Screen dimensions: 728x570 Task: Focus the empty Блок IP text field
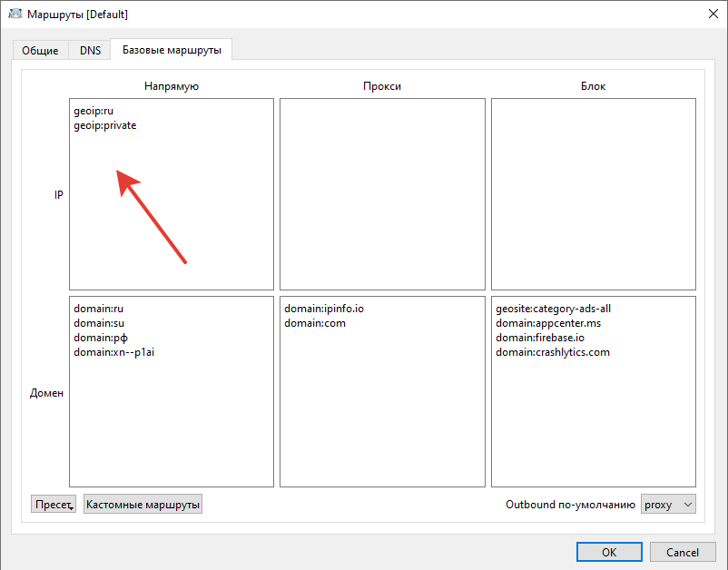pos(594,194)
